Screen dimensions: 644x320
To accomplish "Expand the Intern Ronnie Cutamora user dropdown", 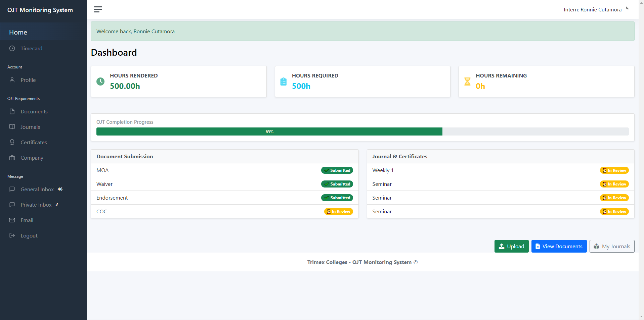I will tap(596, 9).
